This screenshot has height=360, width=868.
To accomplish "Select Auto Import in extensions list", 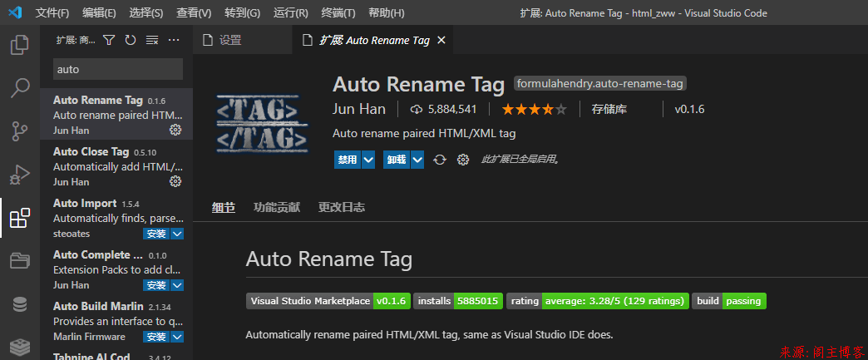I will [116, 217].
